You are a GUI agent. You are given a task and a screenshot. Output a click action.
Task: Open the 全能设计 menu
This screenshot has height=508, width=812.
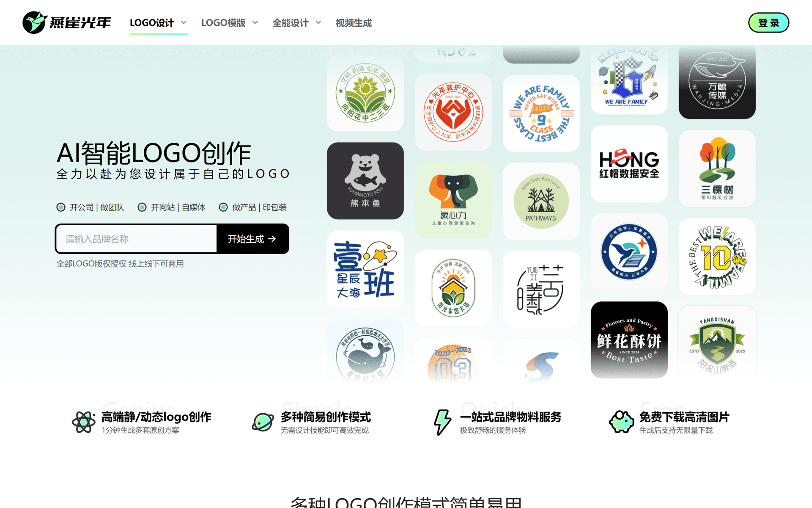(291, 23)
